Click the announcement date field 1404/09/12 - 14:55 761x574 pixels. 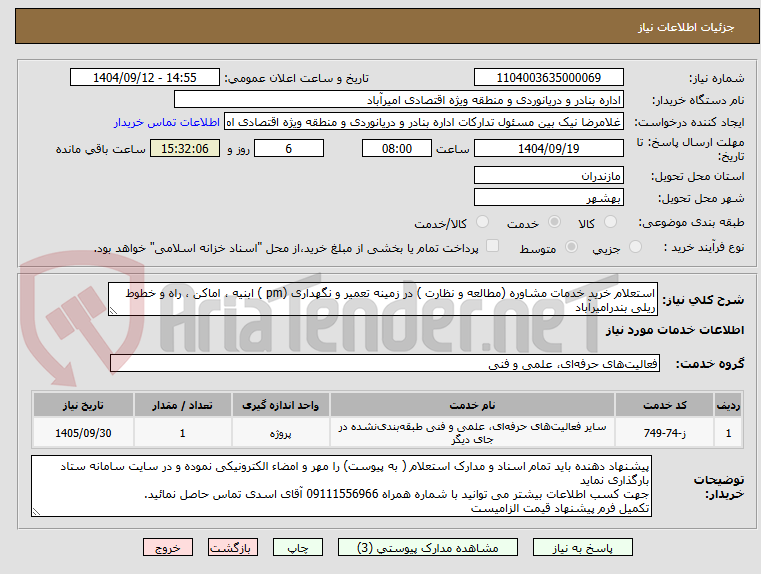point(145,78)
